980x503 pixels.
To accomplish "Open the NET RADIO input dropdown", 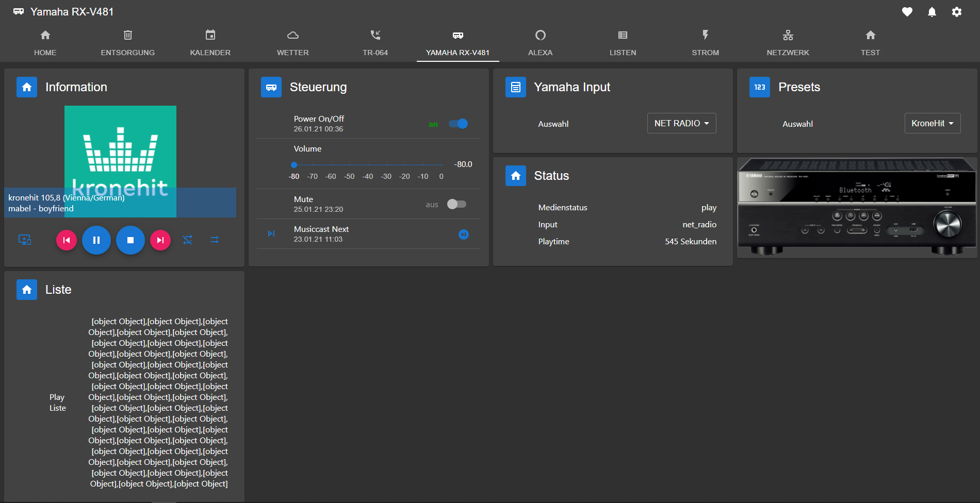I will pyautogui.click(x=682, y=123).
